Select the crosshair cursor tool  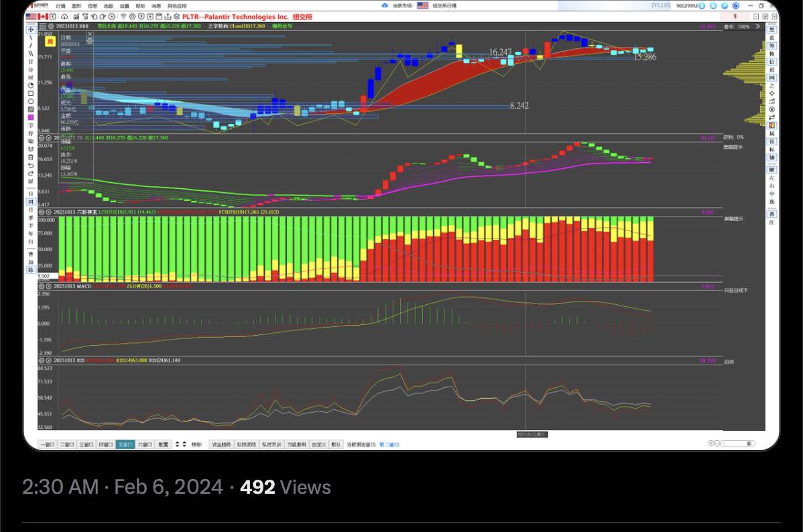tap(31, 29)
